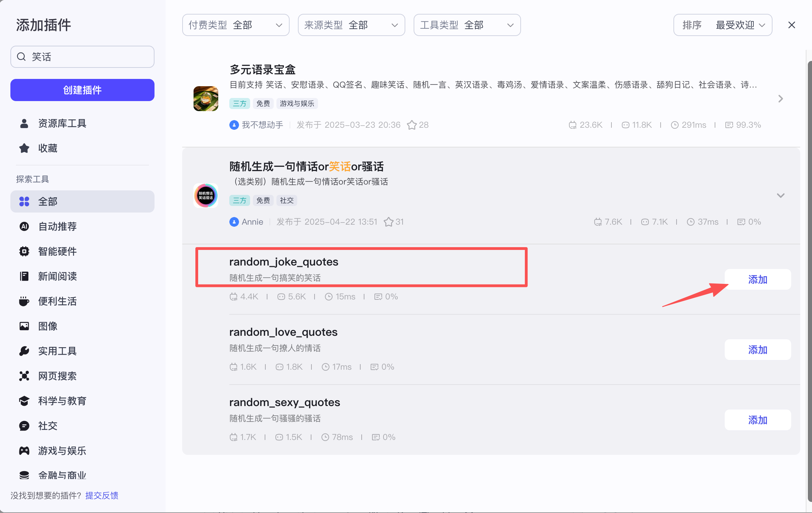This screenshot has height=513, width=812.
Task: Choose 网页搜索 category
Action: pyautogui.click(x=58, y=376)
